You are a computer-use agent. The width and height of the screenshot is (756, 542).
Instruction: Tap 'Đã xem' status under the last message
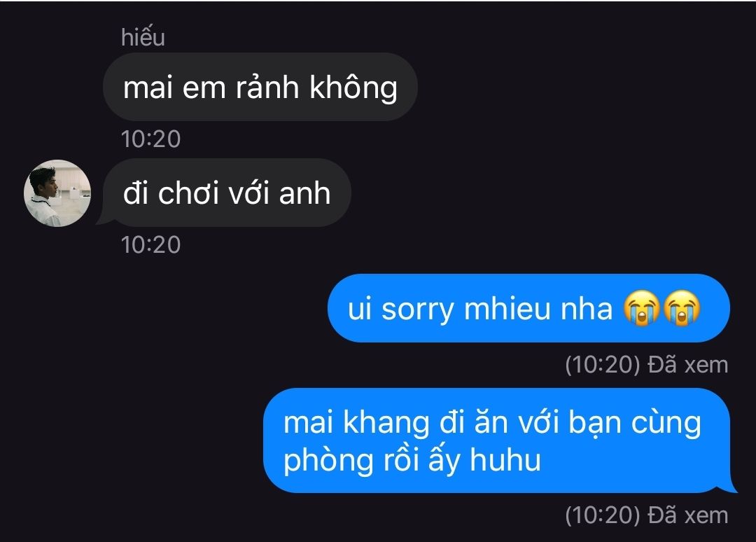tap(687, 515)
